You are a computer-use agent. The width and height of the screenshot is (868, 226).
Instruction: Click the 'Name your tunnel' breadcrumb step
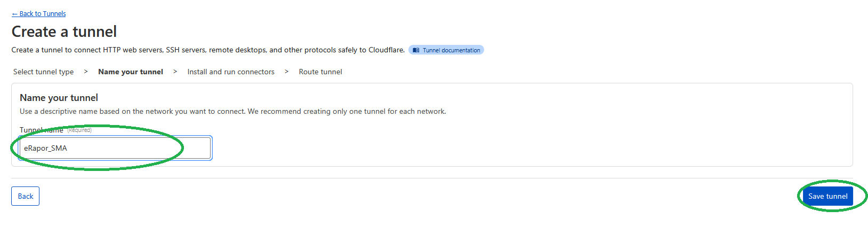pos(131,72)
